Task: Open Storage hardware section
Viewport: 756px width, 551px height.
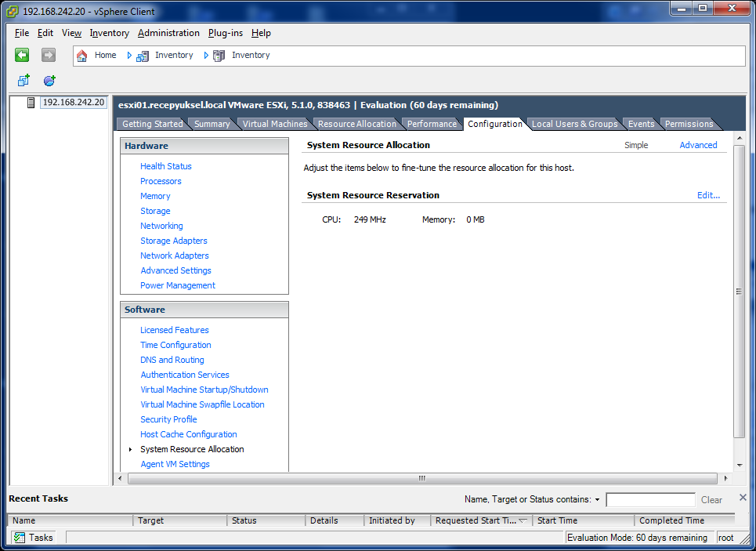Action: (155, 211)
